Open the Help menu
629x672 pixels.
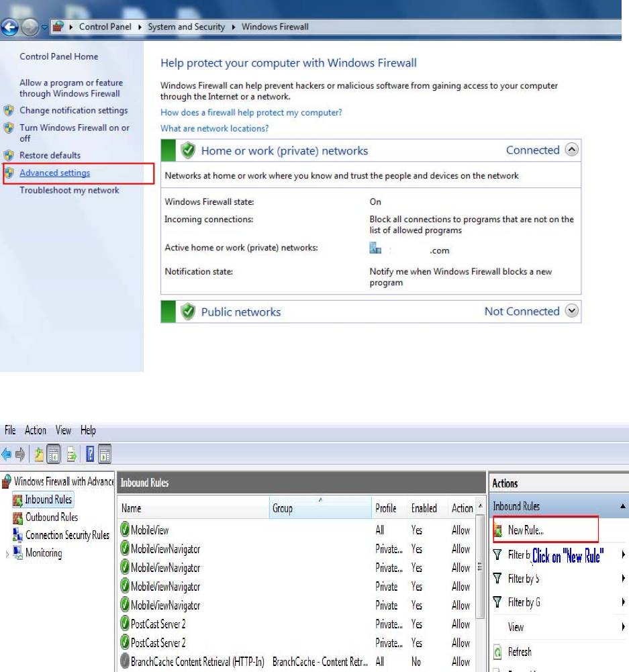[x=88, y=430]
